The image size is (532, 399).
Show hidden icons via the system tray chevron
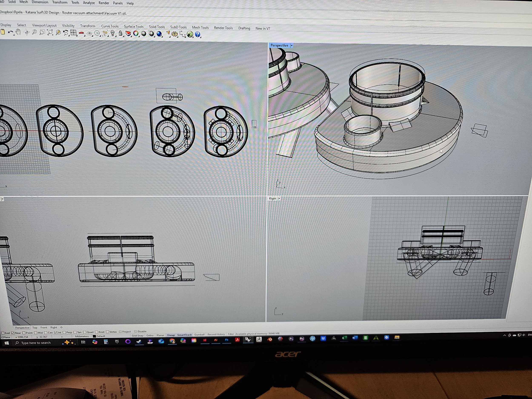pos(504,336)
